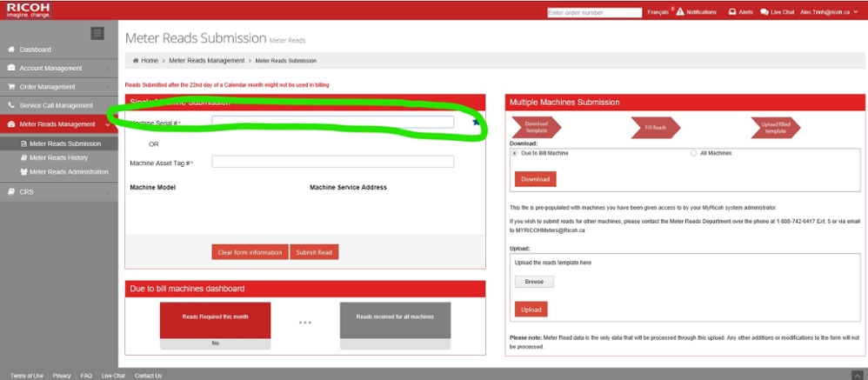The image size is (868, 380).
Task: Click the Download Template step arrow
Action: (x=537, y=127)
